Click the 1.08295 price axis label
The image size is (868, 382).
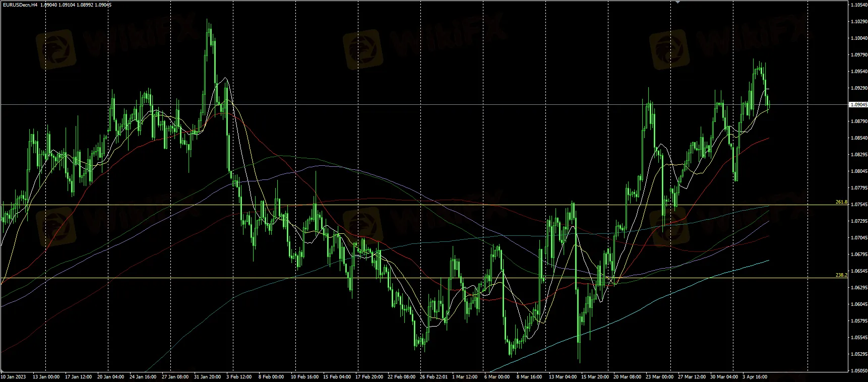pos(858,155)
